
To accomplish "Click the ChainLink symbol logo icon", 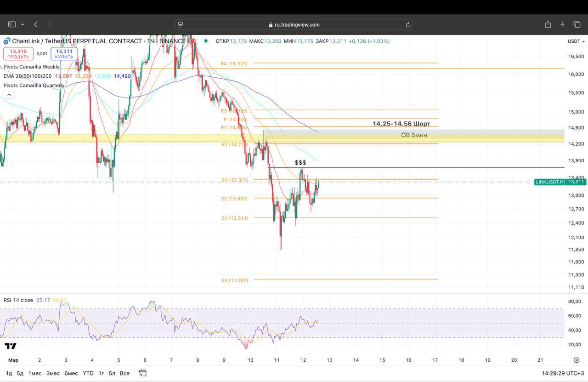I will tap(7, 41).
